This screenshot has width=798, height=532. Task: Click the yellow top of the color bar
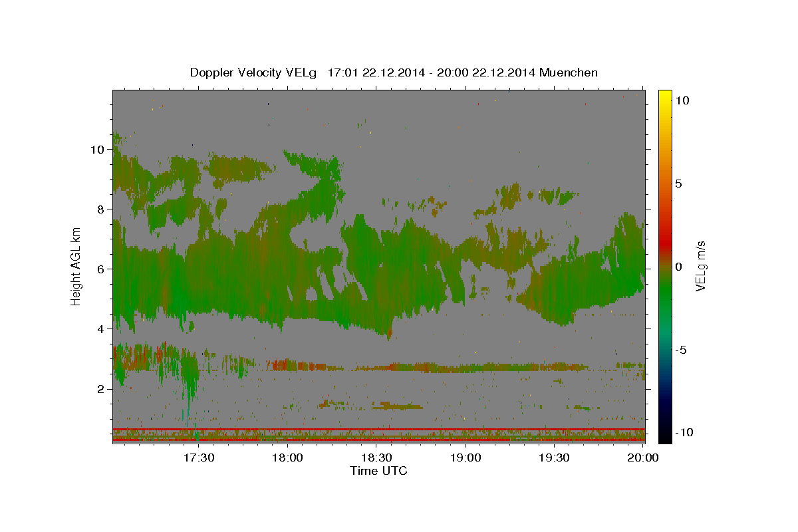pyautogui.click(x=665, y=96)
